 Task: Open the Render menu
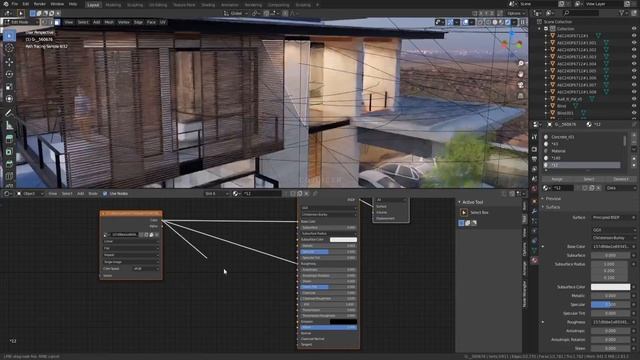[x=40, y=4]
